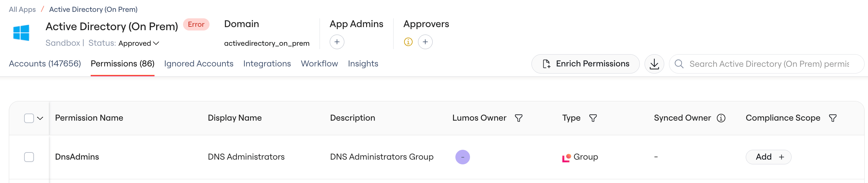Image resolution: width=868 pixels, height=183 pixels.
Task: Click the Windows logo app icon
Action: (x=21, y=33)
